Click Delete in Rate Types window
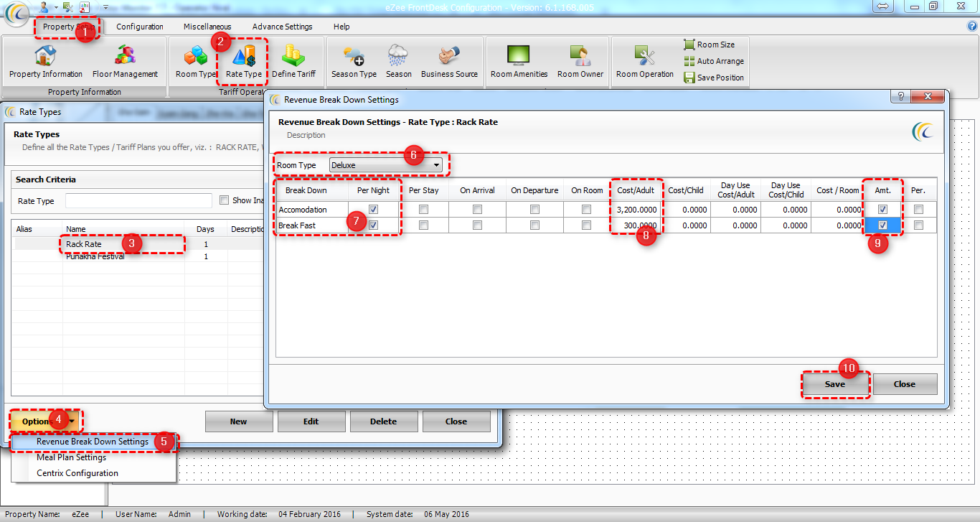The image size is (980, 522). (383, 421)
